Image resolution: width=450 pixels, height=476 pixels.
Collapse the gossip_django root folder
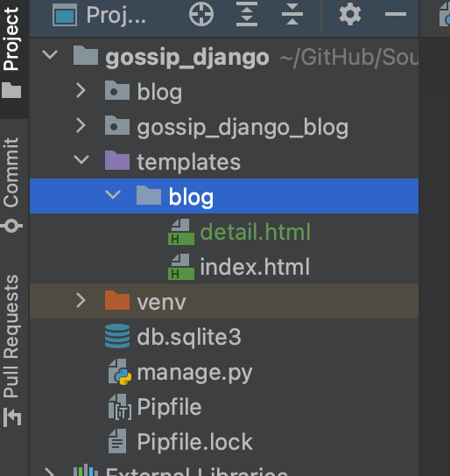click(50, 55)
